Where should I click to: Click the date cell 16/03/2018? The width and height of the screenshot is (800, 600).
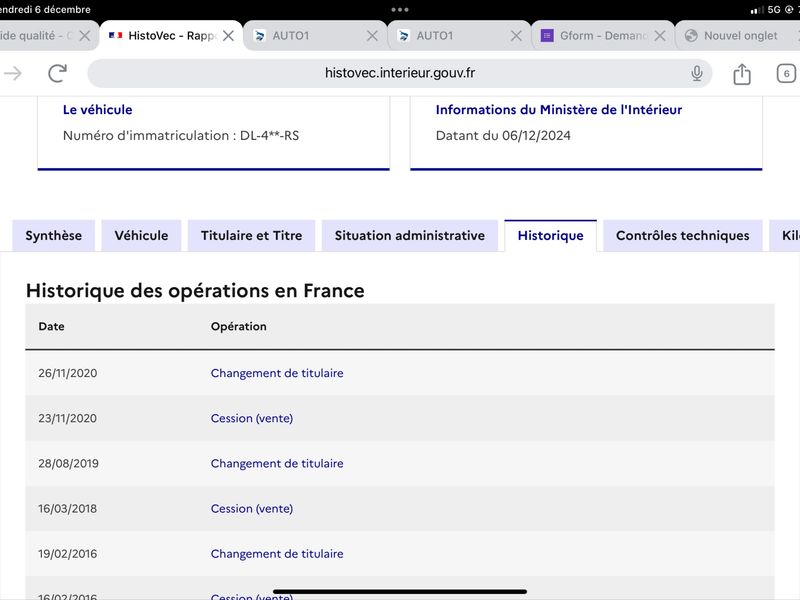[x=67, y=509]
